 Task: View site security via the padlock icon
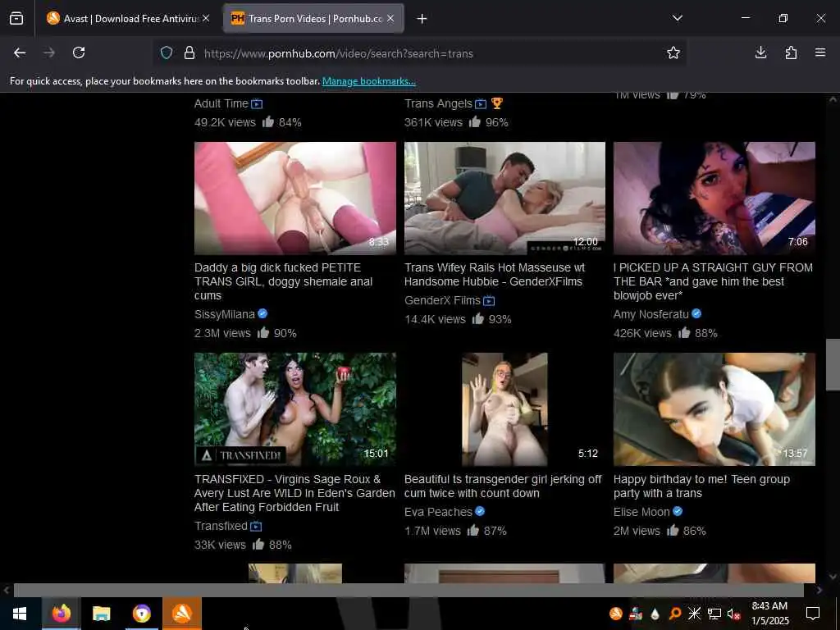coord(189,53)
